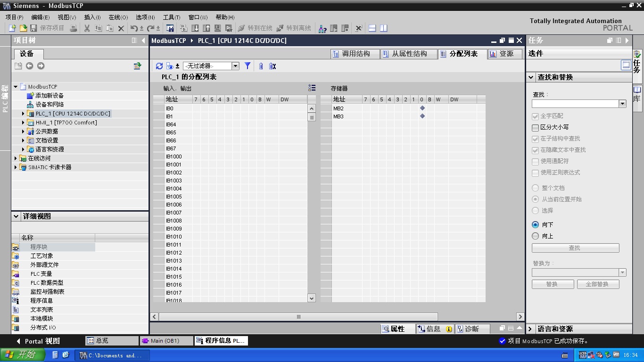The image size is (644, 362).
Task: Open the 在线(O) menu
Action: (x=118, y=17)
